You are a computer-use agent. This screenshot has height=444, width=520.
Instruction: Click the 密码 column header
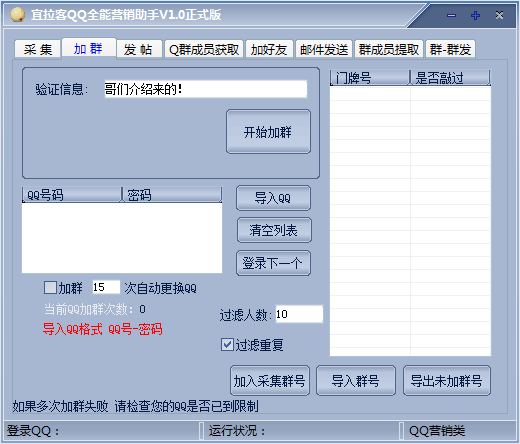[171, 195]
